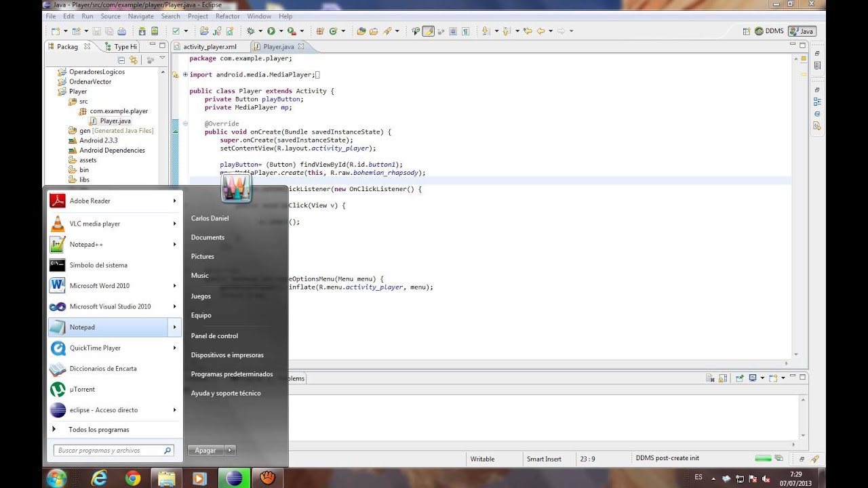This screenshot has height=488, width=868.
Task: Launch VLC media player from Start menu
Action: coord(94,224)
